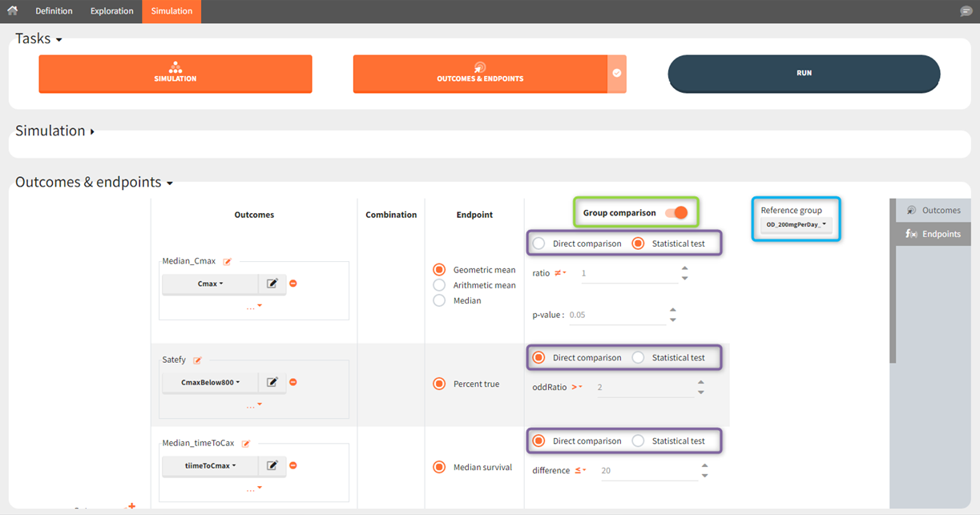
Task: Open the chat bubble icon at top right
Action: coord(966,11)
